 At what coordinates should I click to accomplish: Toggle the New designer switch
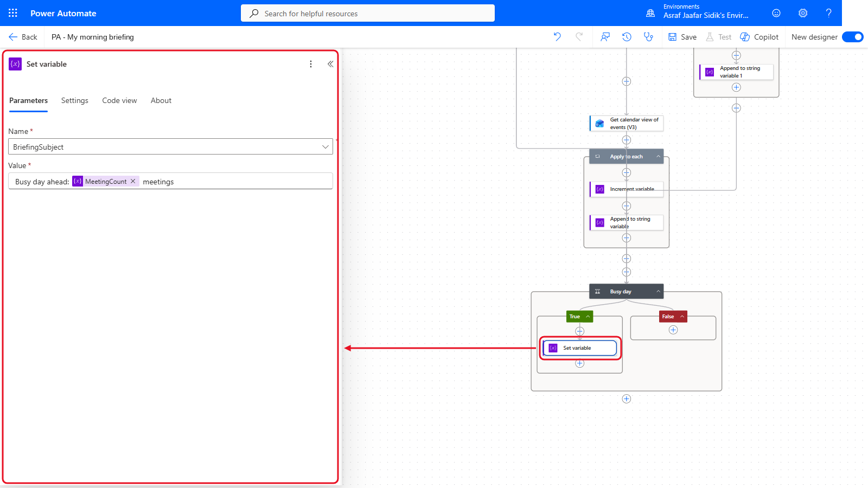click(x=853, y=37)
